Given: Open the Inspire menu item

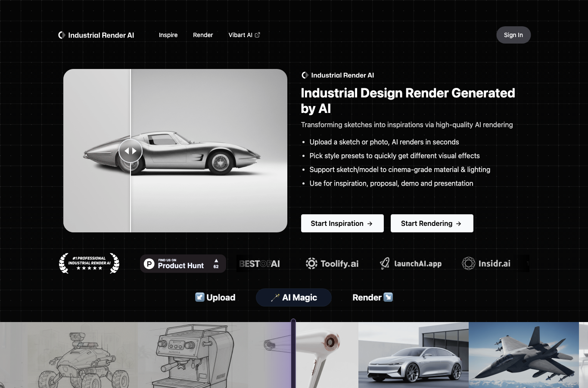Looking at the screenshot, I should [x=168, y=35].
